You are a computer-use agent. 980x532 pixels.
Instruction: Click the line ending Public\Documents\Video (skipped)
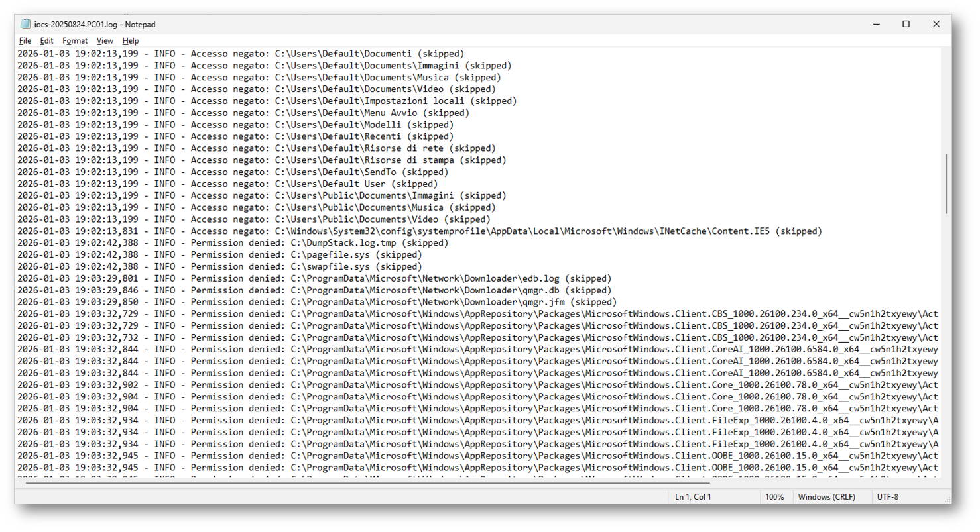point(253,219)
